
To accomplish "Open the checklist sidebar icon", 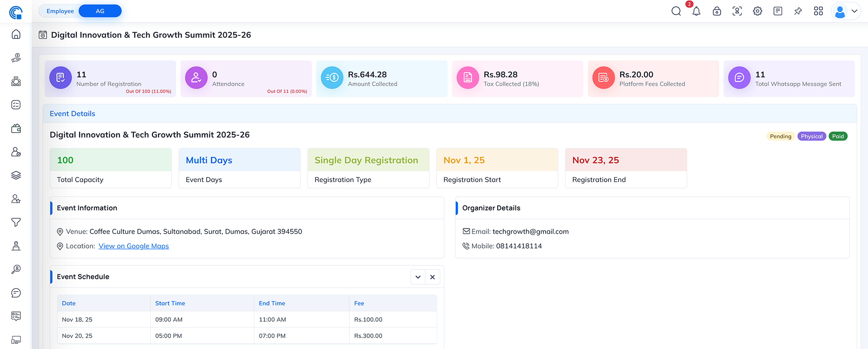I will pyautogui.click(x=16, y=105).
